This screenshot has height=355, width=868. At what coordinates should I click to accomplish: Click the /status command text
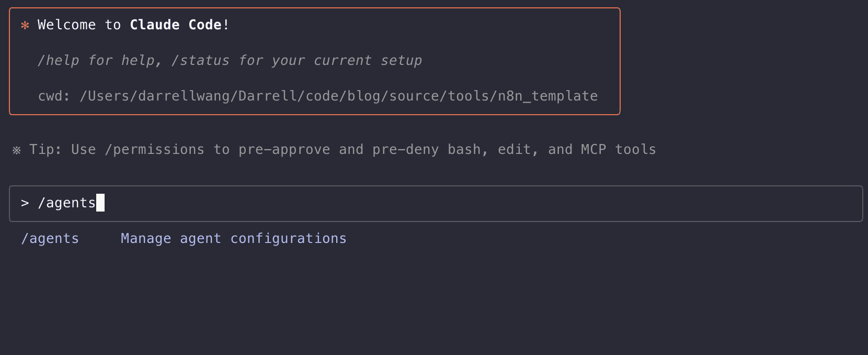200,60
